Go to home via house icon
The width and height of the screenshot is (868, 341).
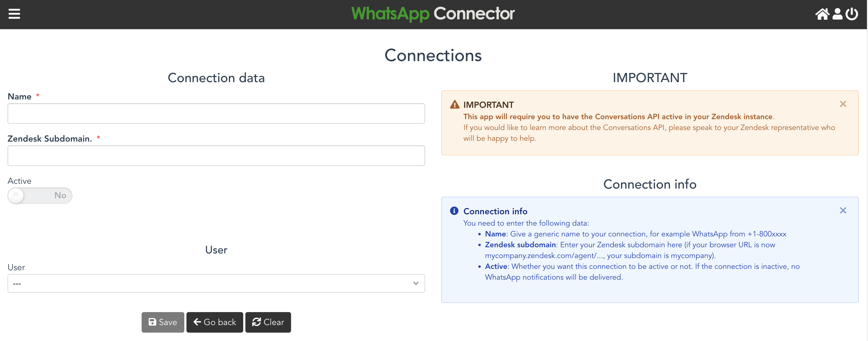tap(822, 14)
